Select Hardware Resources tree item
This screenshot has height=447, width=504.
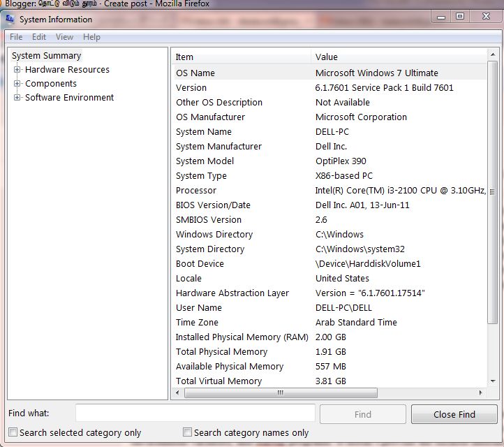click(x=67, y=69)
